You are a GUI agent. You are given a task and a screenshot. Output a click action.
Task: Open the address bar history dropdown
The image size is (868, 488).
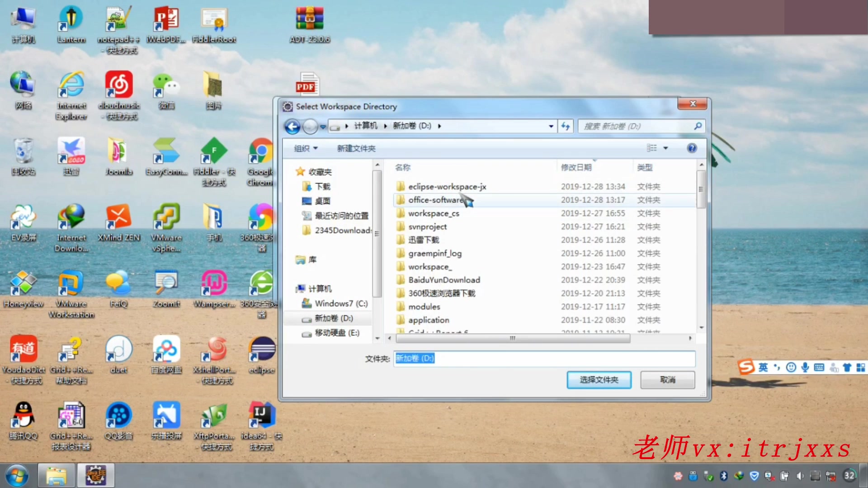550,126
